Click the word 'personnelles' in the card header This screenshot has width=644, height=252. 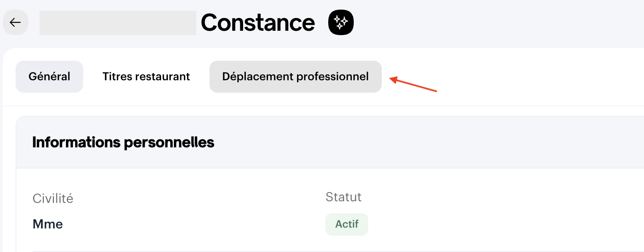(x=169, y=143)
